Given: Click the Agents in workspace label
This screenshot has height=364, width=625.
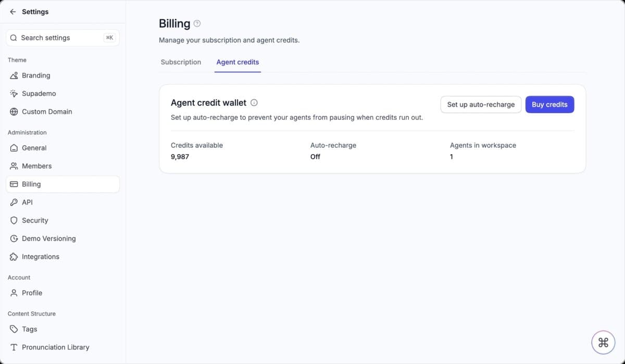Looking at the screenshot, I should [x=483, y=145].
